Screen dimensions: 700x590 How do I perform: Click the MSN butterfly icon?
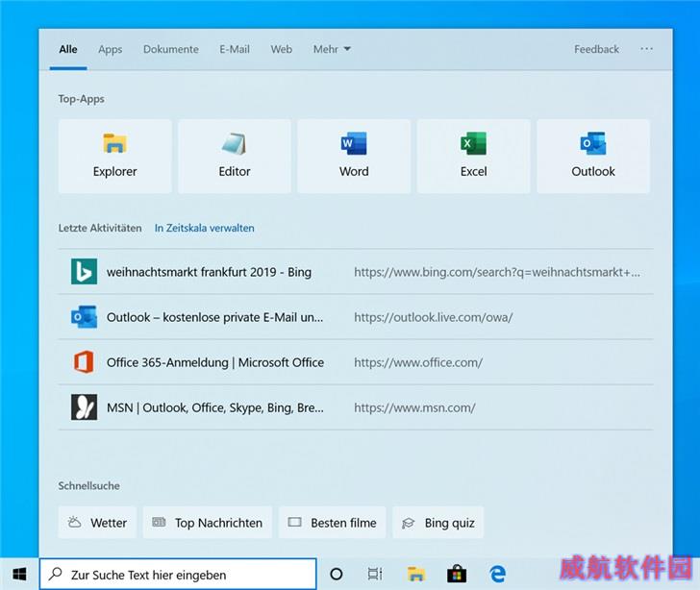pyautogui.click(x=84, y=407)
